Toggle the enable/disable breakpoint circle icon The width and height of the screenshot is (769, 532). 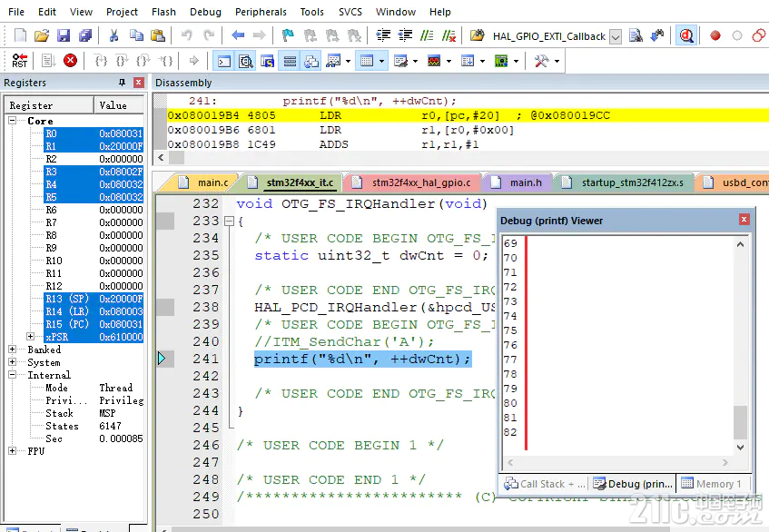(x=736, y=35)
